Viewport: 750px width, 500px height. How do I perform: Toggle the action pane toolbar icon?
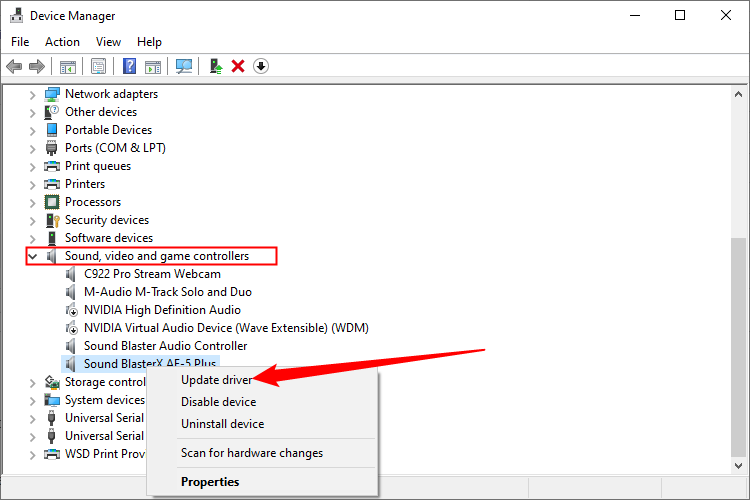coord(153,67)
